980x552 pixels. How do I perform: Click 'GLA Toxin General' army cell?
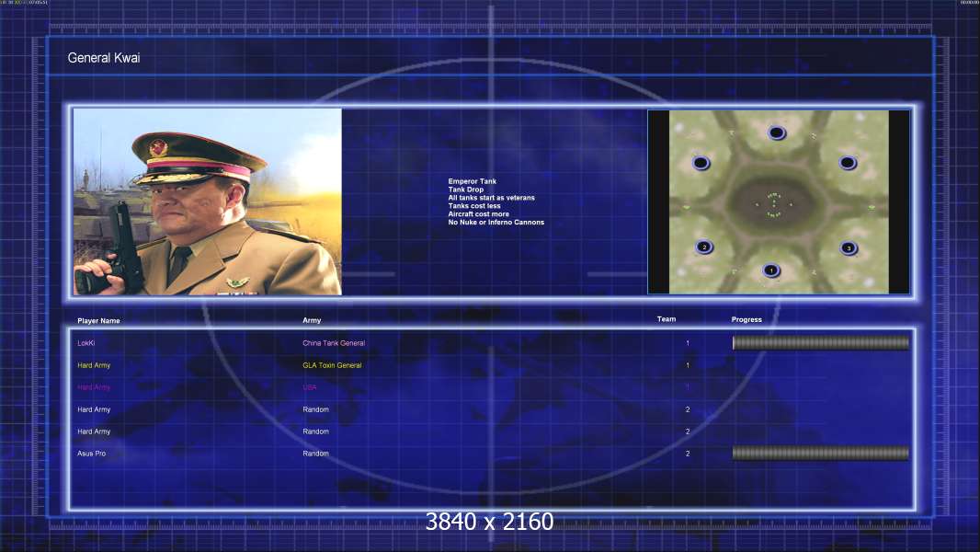point(332,365)
